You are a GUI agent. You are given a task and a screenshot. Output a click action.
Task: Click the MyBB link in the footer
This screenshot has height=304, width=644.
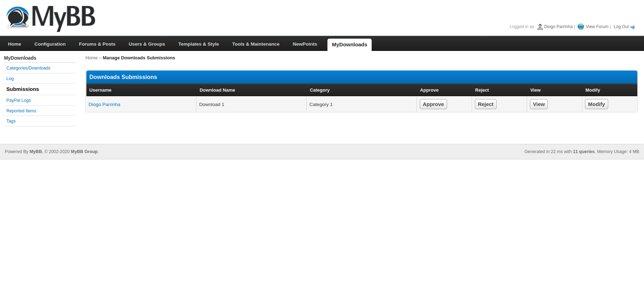[x=36, y=152]
